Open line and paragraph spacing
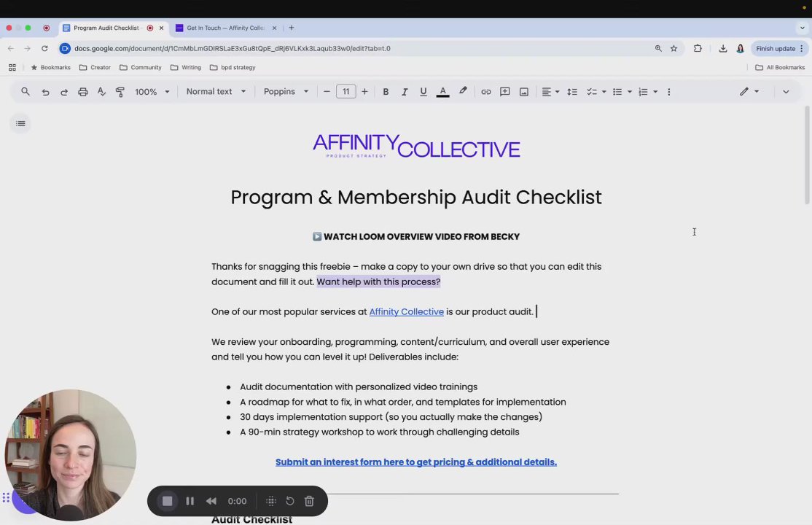Viewport: 812px width, 525px height. click(x=572, y=92)
